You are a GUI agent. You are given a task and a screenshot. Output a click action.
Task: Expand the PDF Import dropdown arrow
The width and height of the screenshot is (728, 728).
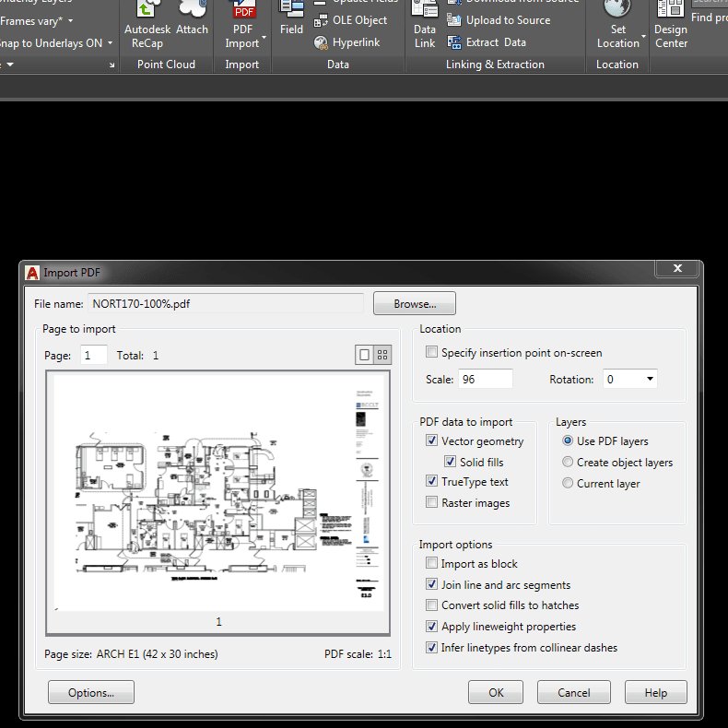(x=264, y=37)
